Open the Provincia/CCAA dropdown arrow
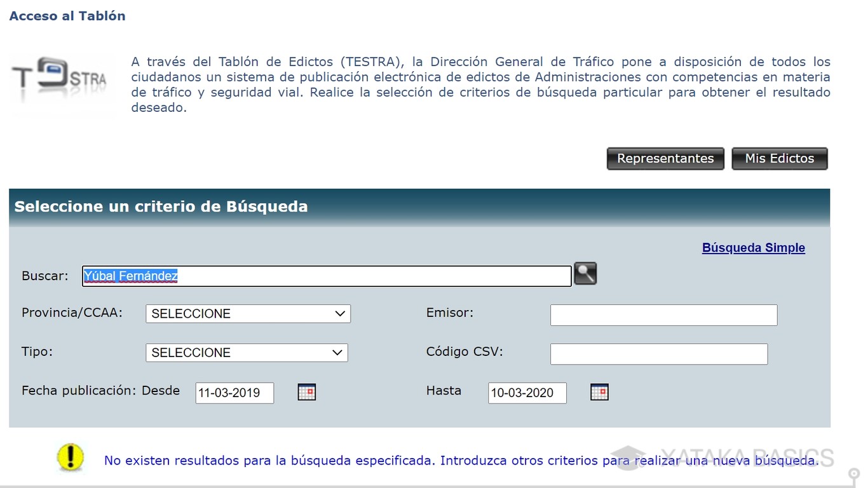 [339, 313]
